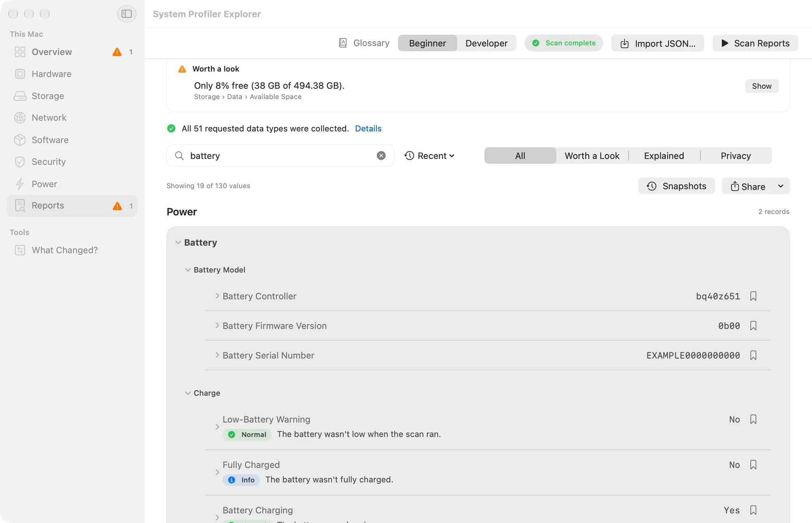The image size is (812, 523).
Task: Select the Privacy filter tab
Action: click(x=736, y=156)
